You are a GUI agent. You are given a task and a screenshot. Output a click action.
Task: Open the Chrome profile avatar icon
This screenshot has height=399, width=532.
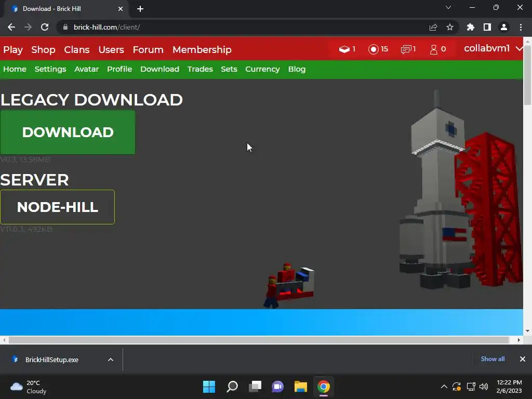coord(504,27)
